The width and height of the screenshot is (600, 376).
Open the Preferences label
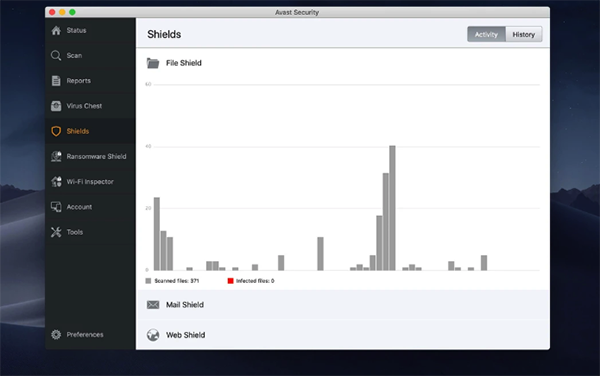[85, 335]
